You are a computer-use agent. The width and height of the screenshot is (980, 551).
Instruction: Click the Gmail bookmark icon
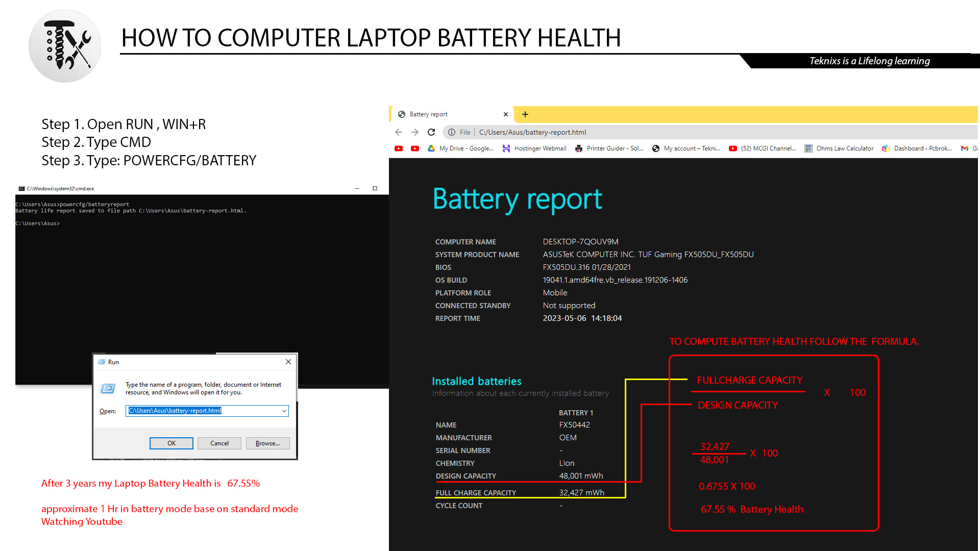coord(965,148)
